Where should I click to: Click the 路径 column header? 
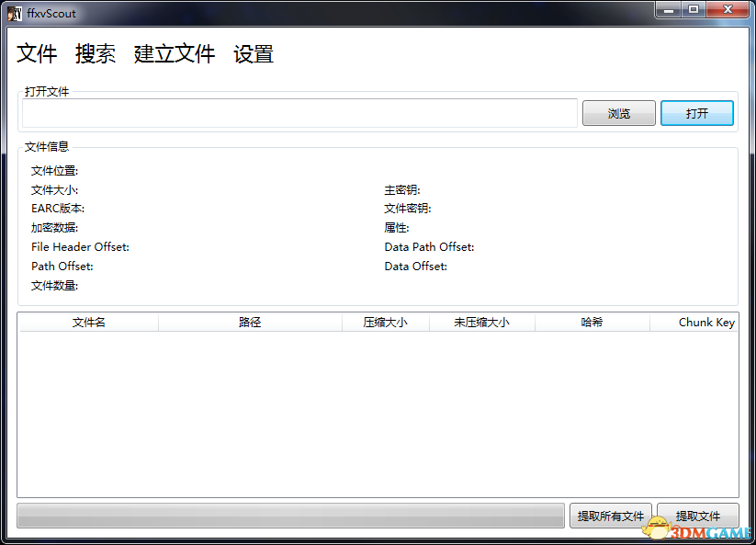click(x=250, y=323)
